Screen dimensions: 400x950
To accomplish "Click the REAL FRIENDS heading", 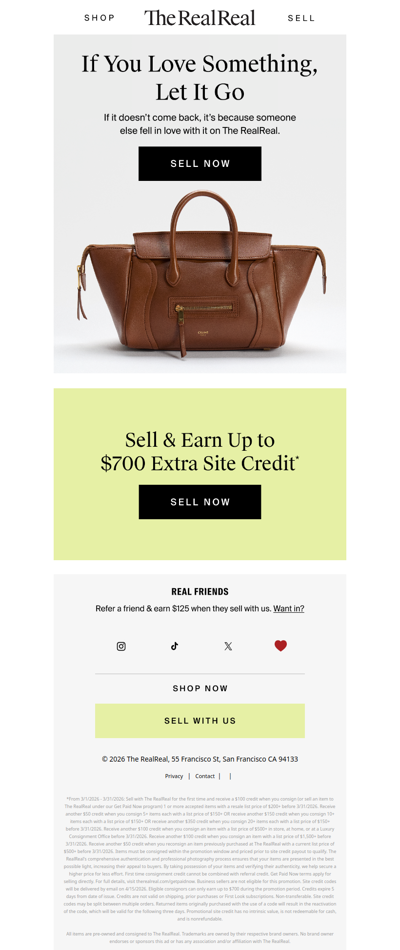I will [200, 592].
